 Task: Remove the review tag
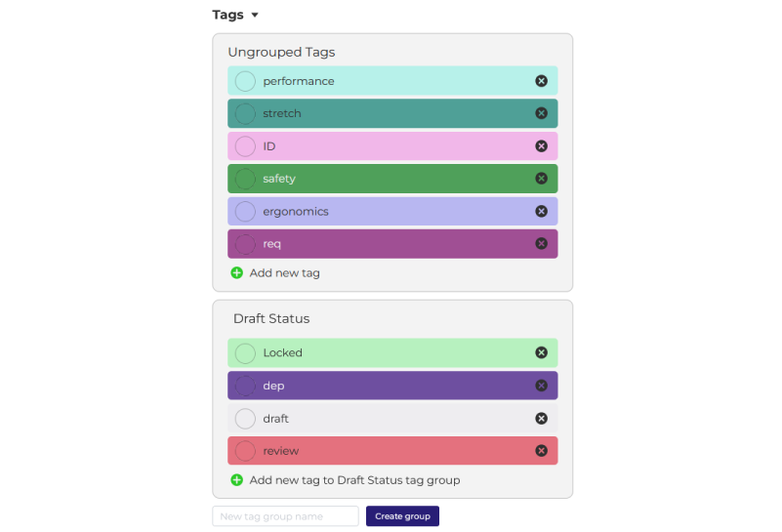tap(541, 451)
